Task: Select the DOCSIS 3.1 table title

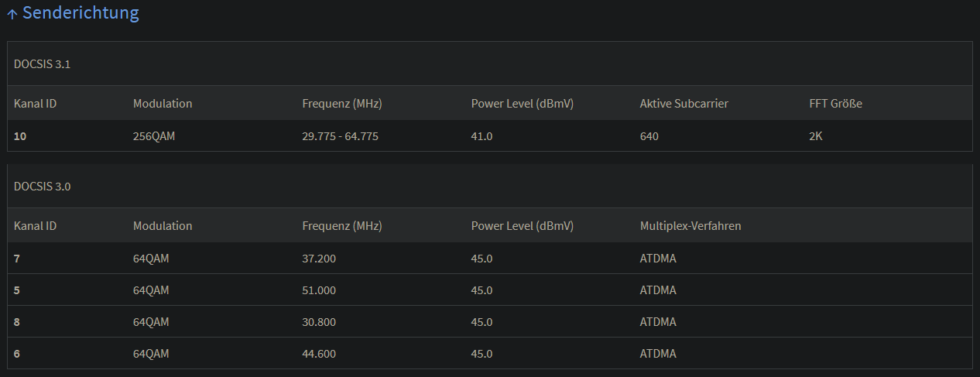Action: coord(43,64)
